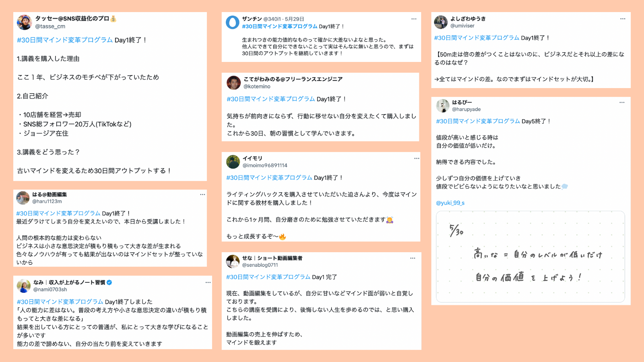
Task: Click the 5月29日 timestamp on ザンチン's tweet
Action: click(294, 19)
